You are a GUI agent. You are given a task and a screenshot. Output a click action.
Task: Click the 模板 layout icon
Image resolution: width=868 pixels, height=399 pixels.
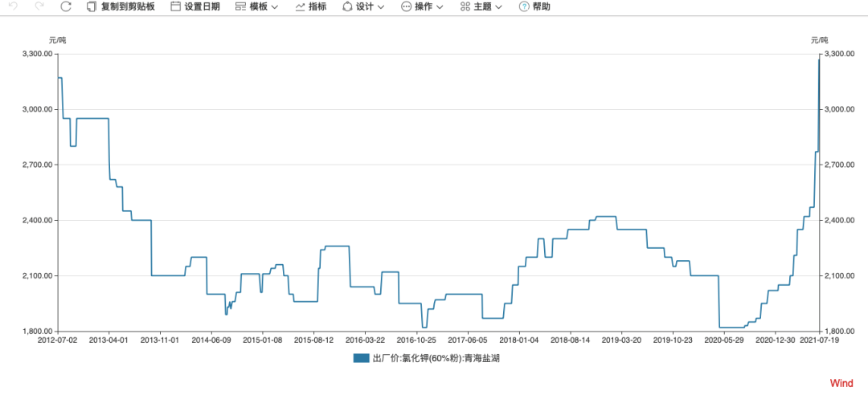tap(240, 6)
